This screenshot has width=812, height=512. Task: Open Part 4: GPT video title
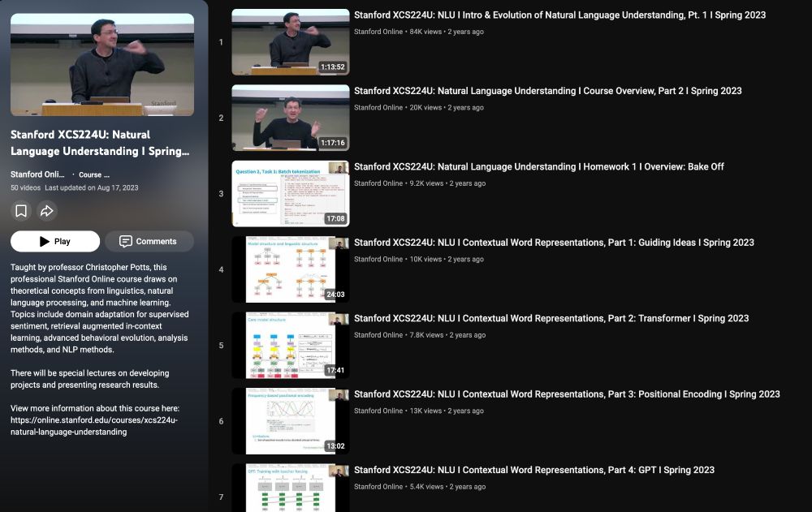(534, 470)
